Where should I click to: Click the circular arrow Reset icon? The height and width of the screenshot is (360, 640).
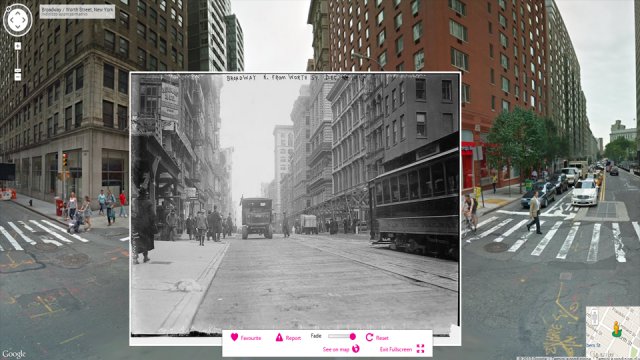coord(369,337)
